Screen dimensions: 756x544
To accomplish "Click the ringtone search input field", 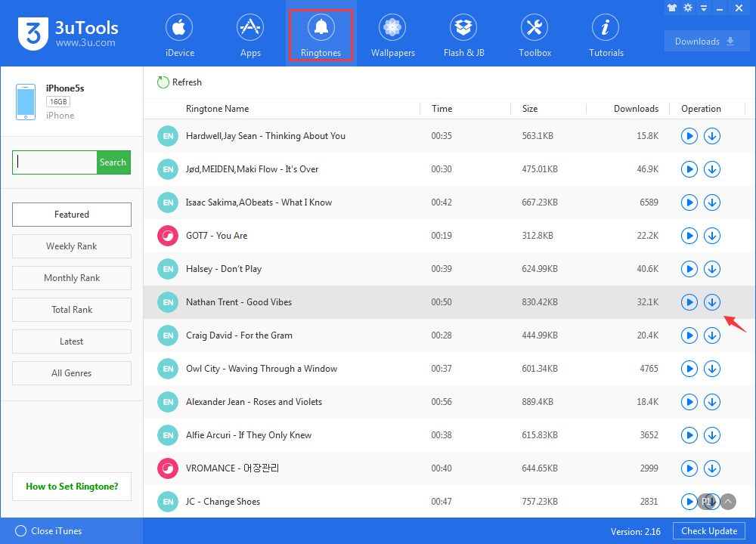I will tap(54, 162).
